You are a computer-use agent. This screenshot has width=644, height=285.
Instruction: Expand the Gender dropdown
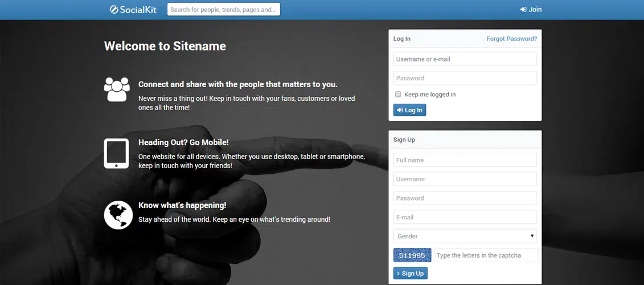(x=465, y=236)
